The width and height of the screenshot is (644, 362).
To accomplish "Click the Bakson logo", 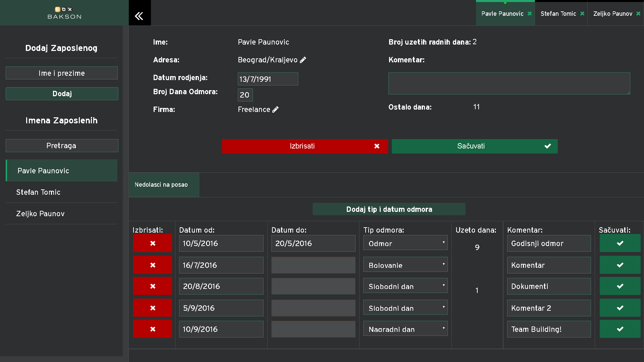I will pos(64,13).
